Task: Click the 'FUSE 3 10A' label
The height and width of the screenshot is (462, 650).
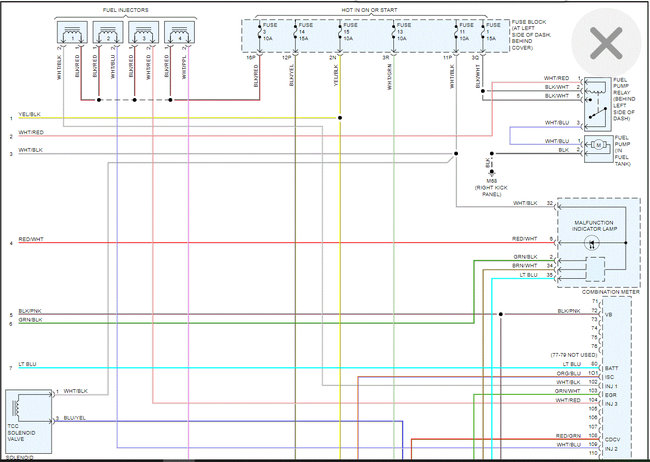Action: tap(270, 32)
